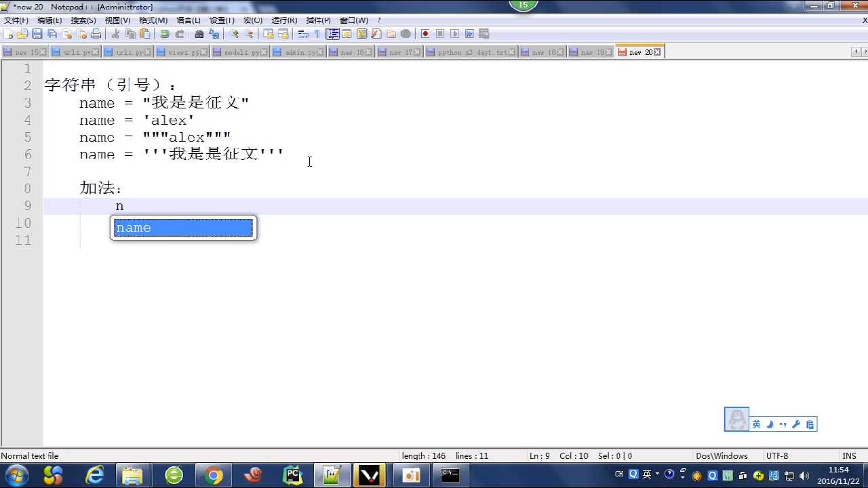
Task: Open the 语言(L) menu
Action: tap(189, 20)
